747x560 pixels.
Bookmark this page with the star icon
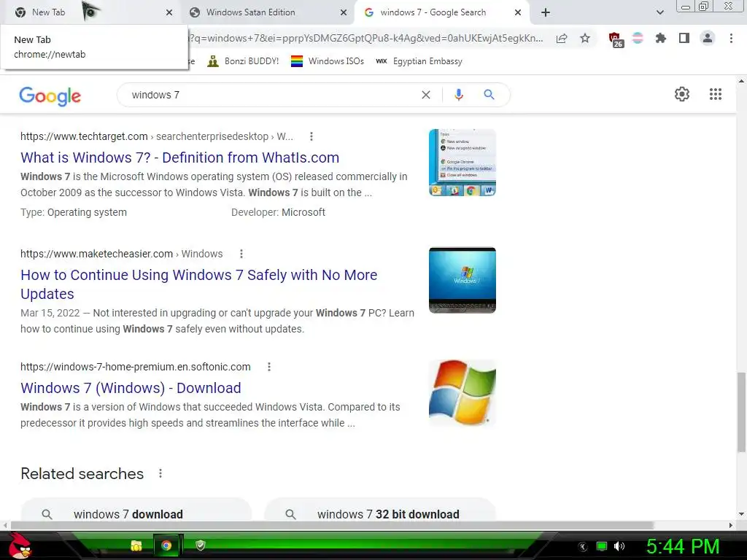(585, 38)
